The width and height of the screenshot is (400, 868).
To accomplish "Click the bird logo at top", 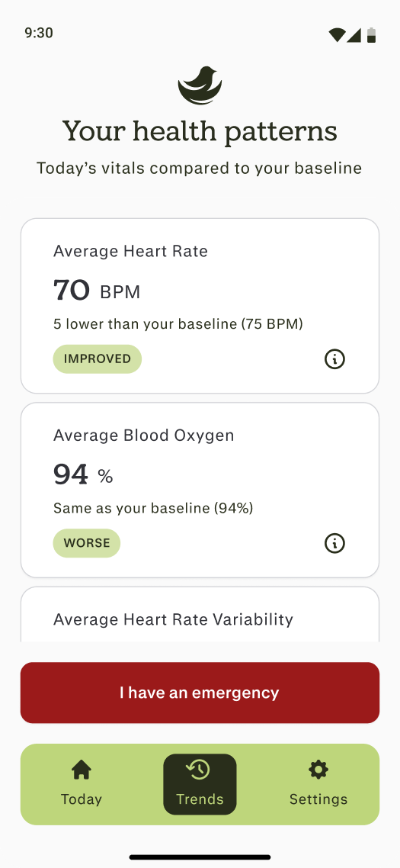I will pos(200,85).
